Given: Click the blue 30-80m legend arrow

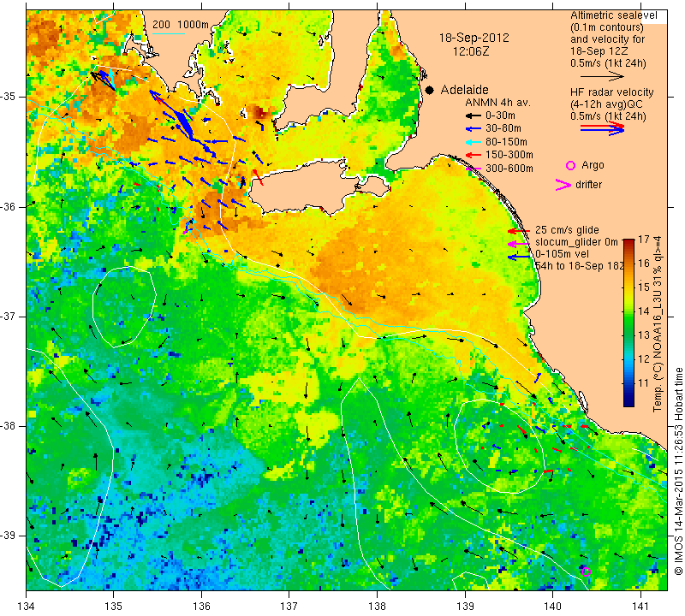Looking at the screenshot, I should click(474, 129).
